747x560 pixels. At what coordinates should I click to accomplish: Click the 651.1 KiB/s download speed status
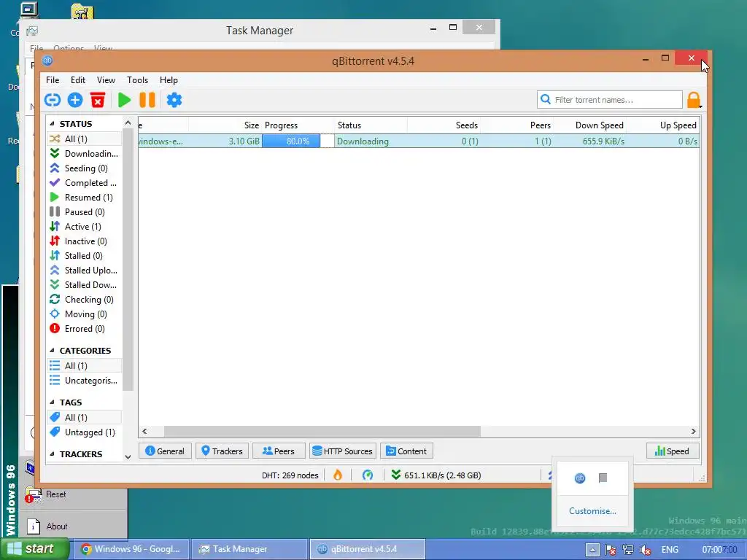(436, 475)
